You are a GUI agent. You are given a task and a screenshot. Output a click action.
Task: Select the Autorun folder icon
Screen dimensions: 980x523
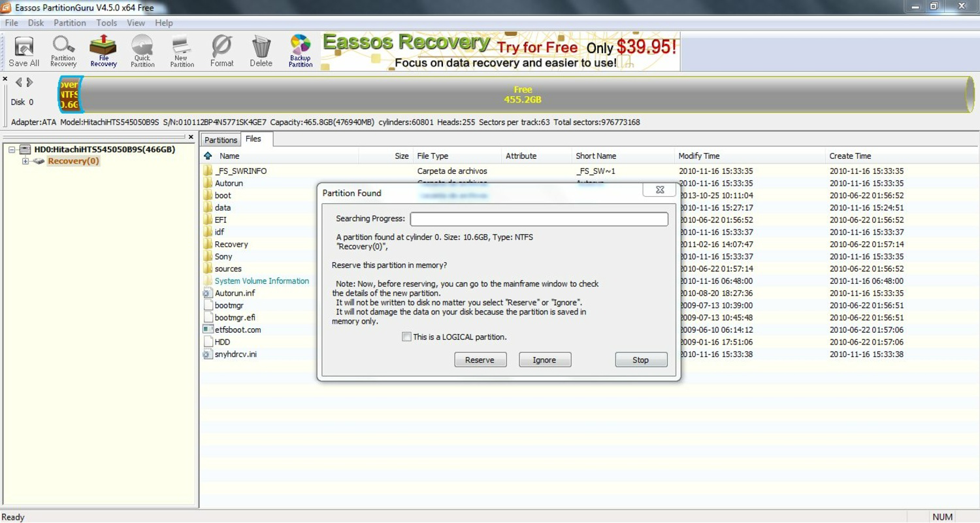[x=208, y=184]
